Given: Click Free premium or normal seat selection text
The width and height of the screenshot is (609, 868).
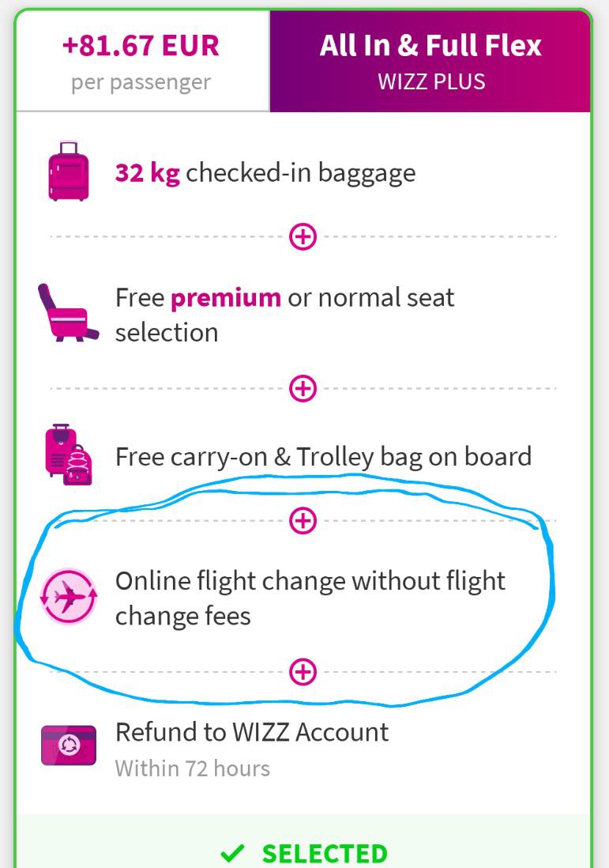Looking at the screenshot, I should tap(284, 315).
